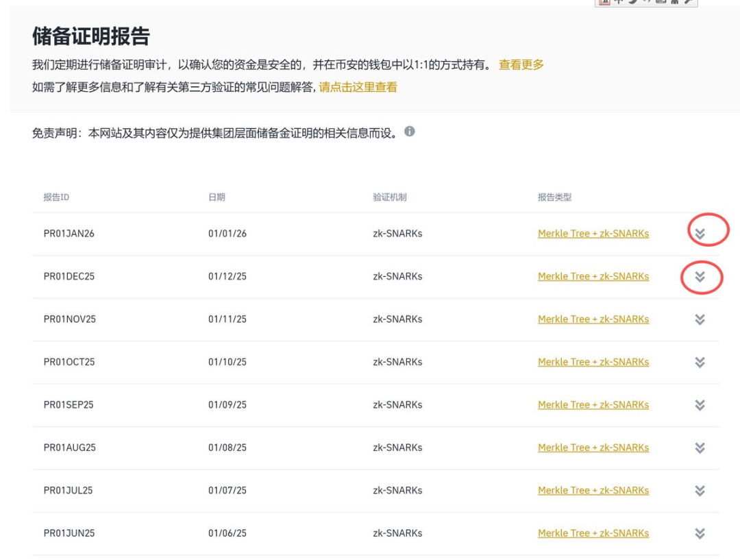Expand the PR01NOV25 report details
740x560 pixels.
point(700,319)
